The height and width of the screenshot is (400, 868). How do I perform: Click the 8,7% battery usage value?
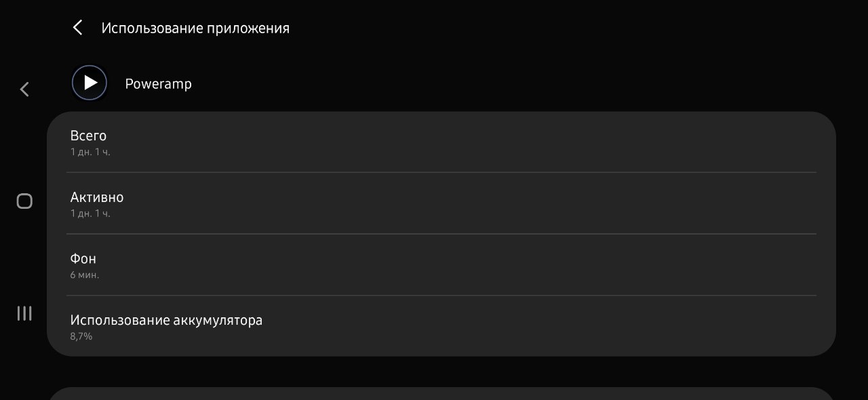coord(81,336)
